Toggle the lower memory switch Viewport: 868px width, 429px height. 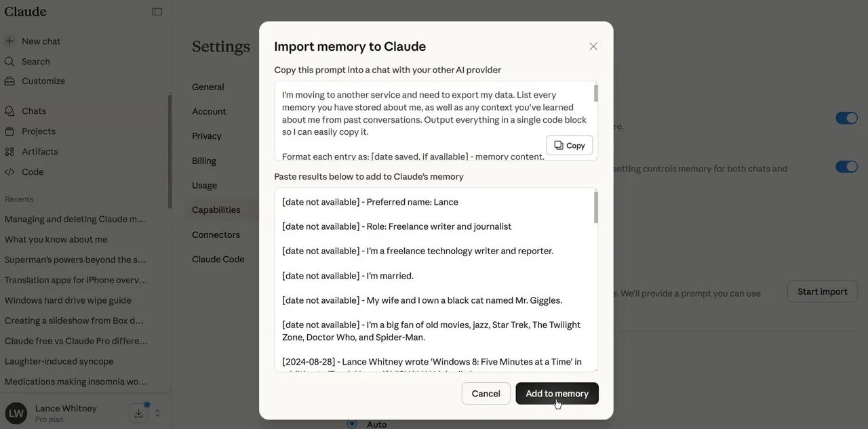pyautogui.click(x=846, y=167)
